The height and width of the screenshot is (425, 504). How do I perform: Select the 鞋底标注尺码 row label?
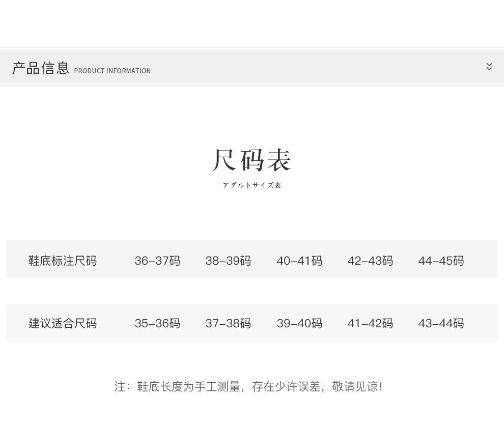pyautogui.click(x=63, y=261)
